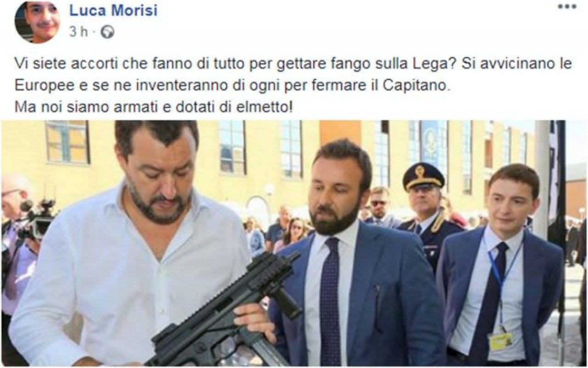Click the post line starting 'Vi siete accorti'

293,64
